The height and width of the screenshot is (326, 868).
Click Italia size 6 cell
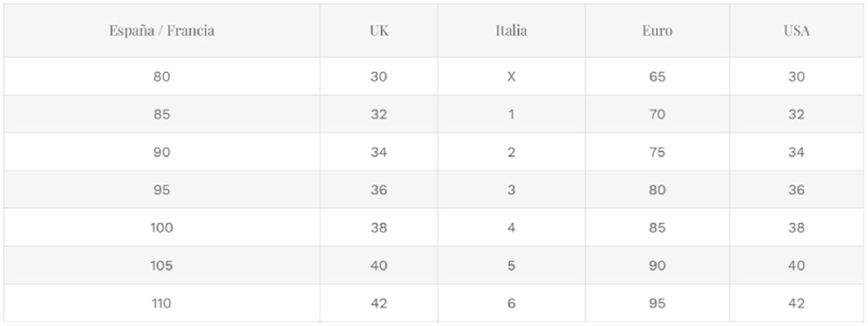[x=511, y=303]
